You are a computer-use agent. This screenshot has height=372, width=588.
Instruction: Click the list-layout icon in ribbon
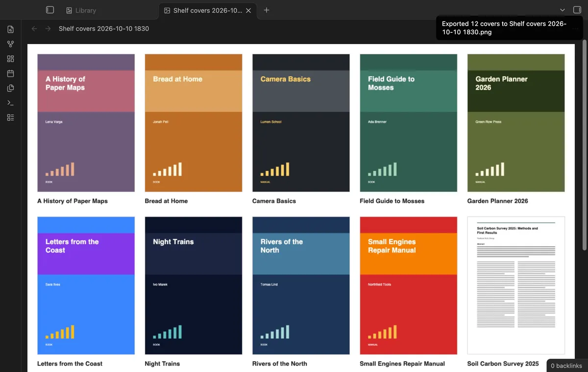coord(10,117)
